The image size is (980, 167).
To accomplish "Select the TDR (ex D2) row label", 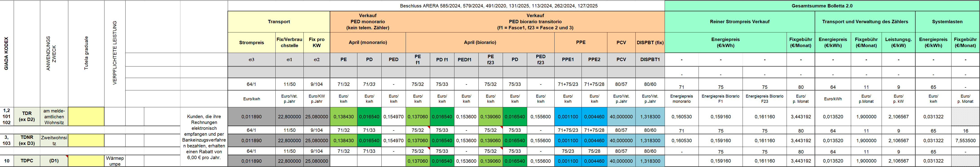I will pyautogui.click(x=27, y=117).
